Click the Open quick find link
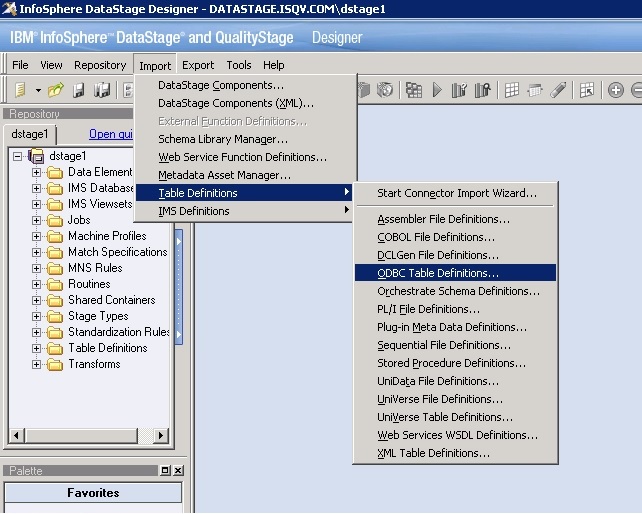642x514 pixels. [111, 134]
